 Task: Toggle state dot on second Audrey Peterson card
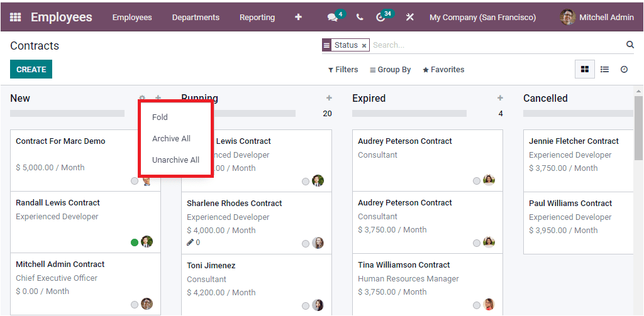[x=476, y=243]
